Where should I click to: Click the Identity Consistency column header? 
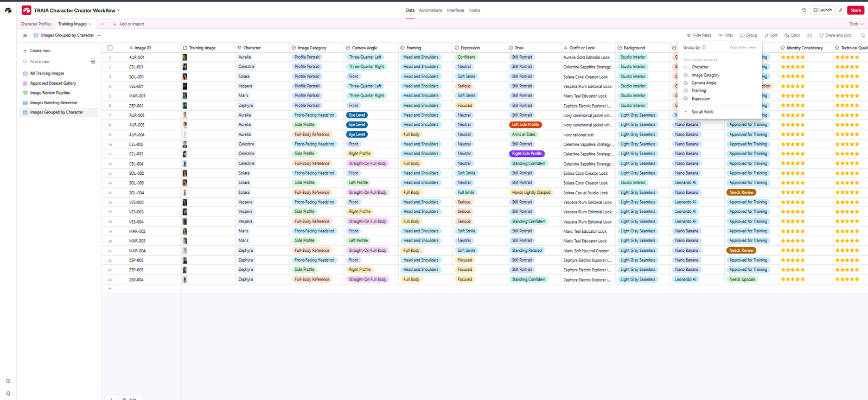coord(806,48)
